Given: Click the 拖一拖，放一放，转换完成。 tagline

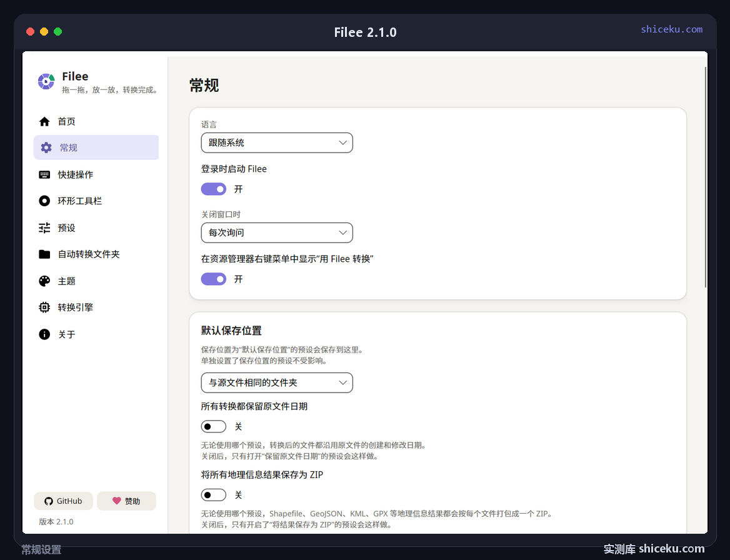Looking at the screenshot, I should coord(111,90).
